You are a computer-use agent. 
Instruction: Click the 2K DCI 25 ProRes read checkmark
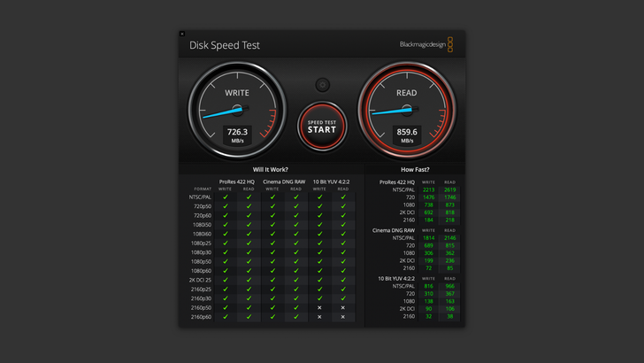click(x=249, y=280)
